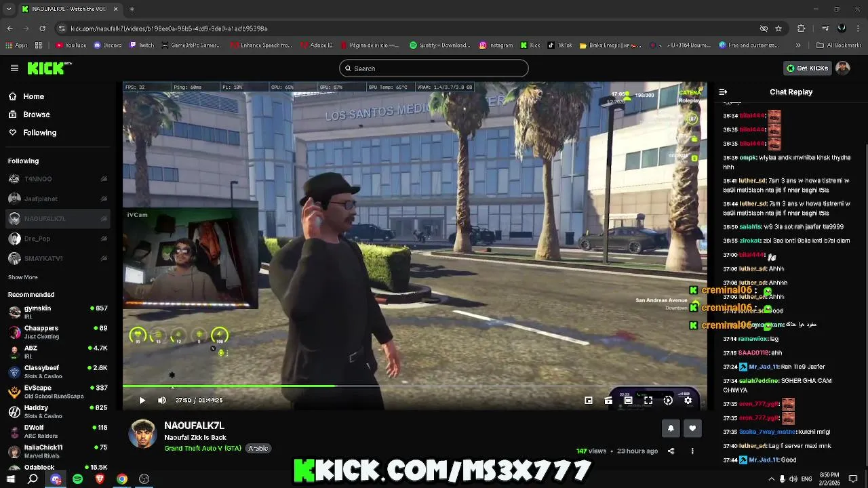868x488 pixels.
Task: Open Following in sidebar menu
Action: click(33, 133)
